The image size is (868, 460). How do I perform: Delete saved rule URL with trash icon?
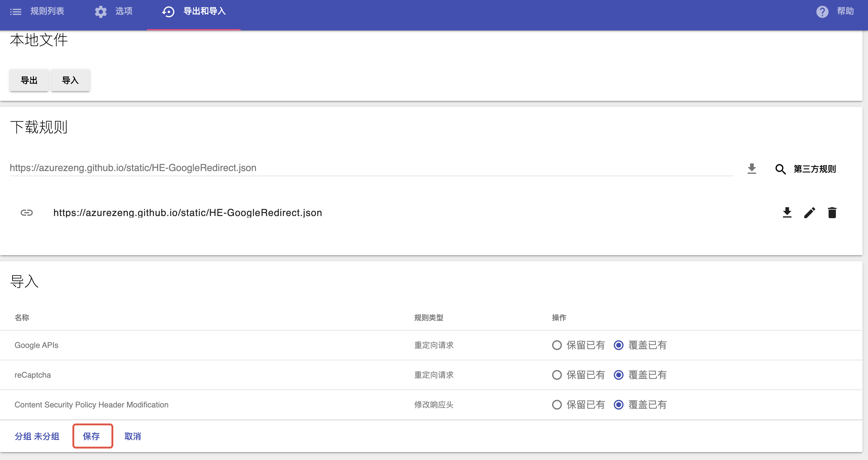pos(832,213)
